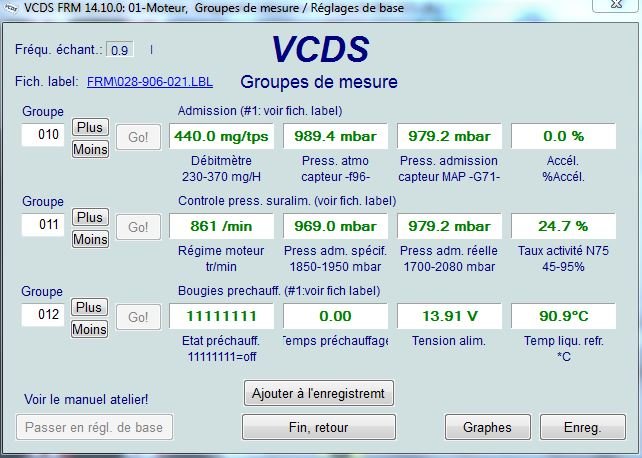The image size is (642, 458).
Task: Click the Controle press. suralim. heading
Action: click(x=287, y=201)
